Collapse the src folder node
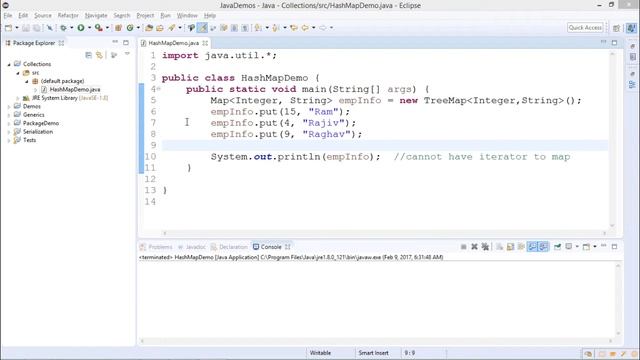This screenshot has height=360, width=640. point(18,73)
